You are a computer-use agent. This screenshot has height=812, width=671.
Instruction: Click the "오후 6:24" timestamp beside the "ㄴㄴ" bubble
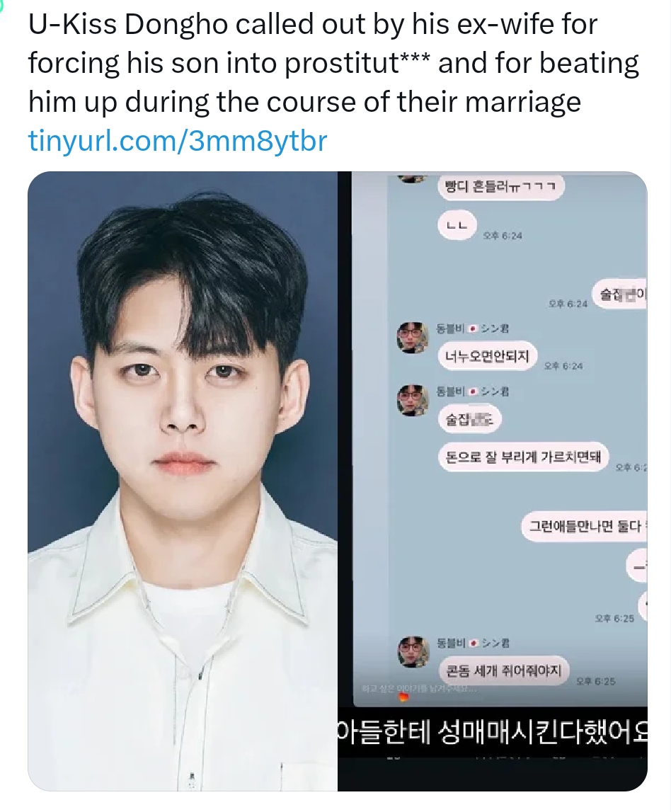[503, 236]
